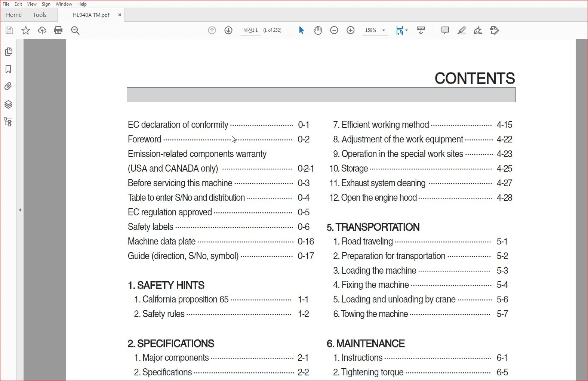Image resolution: width=588 pixels, height=381 pixels.
Task: Click the '1. SAFETY HINTS' heading
Action: pos(166,285)
